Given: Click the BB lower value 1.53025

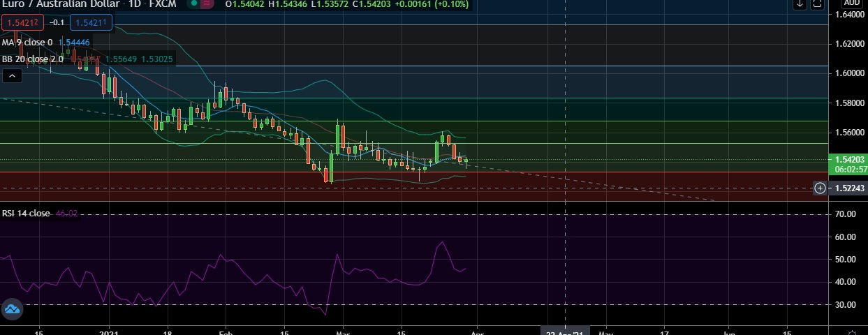Looking at the screenshot, I should tap(157, 59).
